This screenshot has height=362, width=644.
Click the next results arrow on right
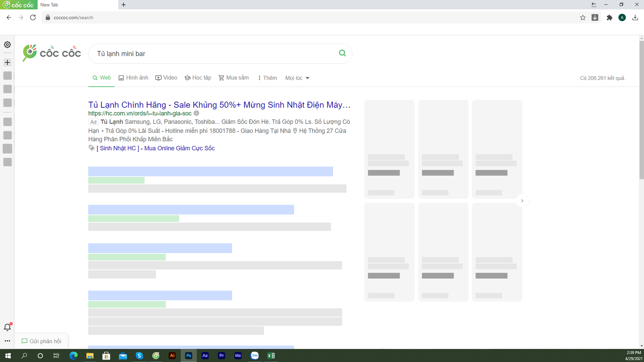coord(522,201)
